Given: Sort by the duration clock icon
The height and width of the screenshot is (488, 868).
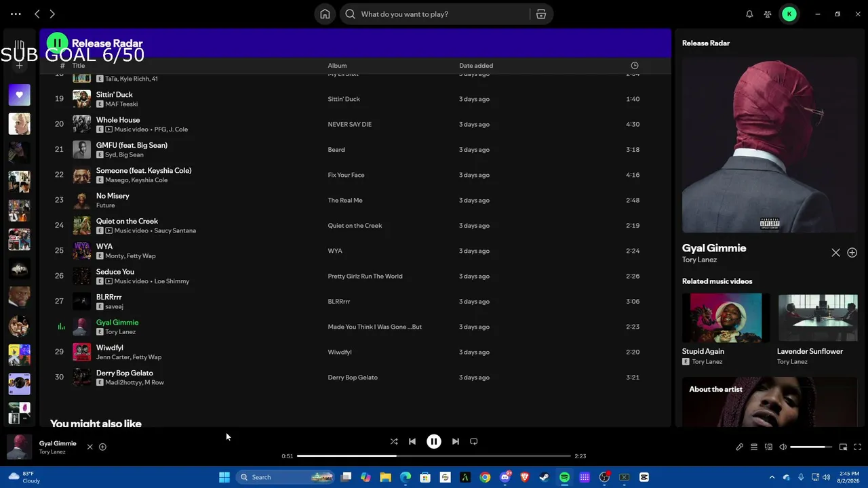Looking at the screenshot, I should tap(635, 66).
